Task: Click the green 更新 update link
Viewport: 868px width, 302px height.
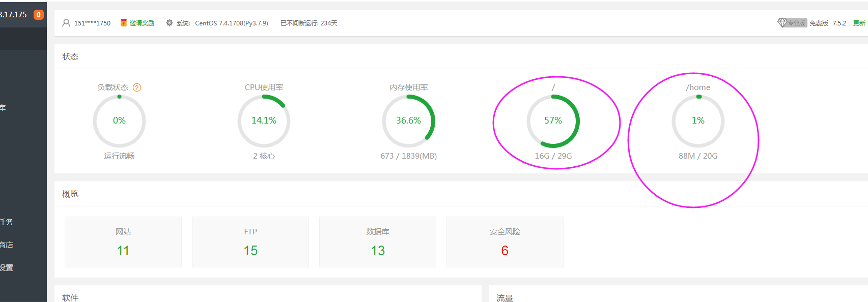Action: click(859, 23)
